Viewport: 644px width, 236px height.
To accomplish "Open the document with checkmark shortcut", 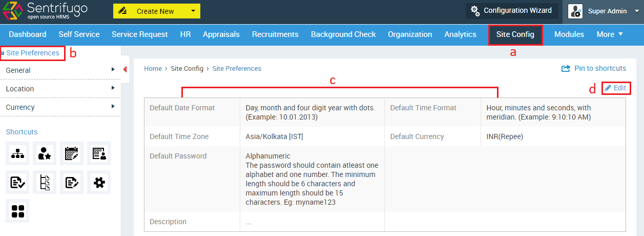I will (18, 182).
